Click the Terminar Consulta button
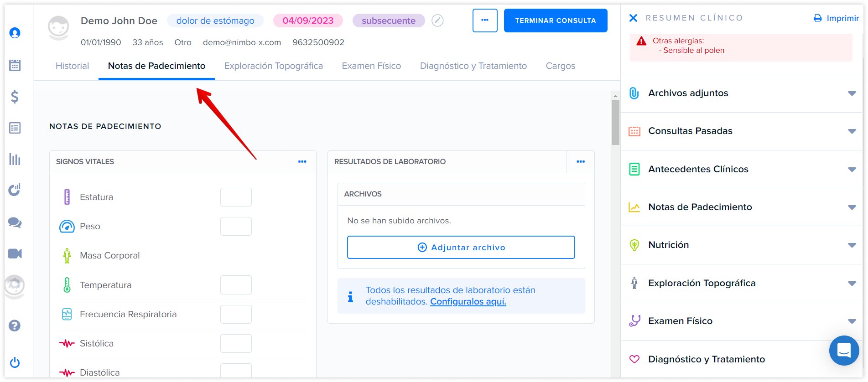The width and height of the screenshot is (868, 382). (556, 21)
